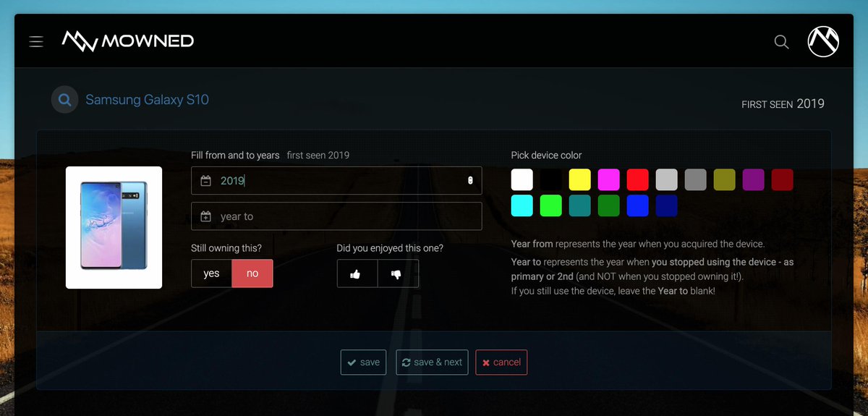Pick the navy color swatch

point(667,205)
